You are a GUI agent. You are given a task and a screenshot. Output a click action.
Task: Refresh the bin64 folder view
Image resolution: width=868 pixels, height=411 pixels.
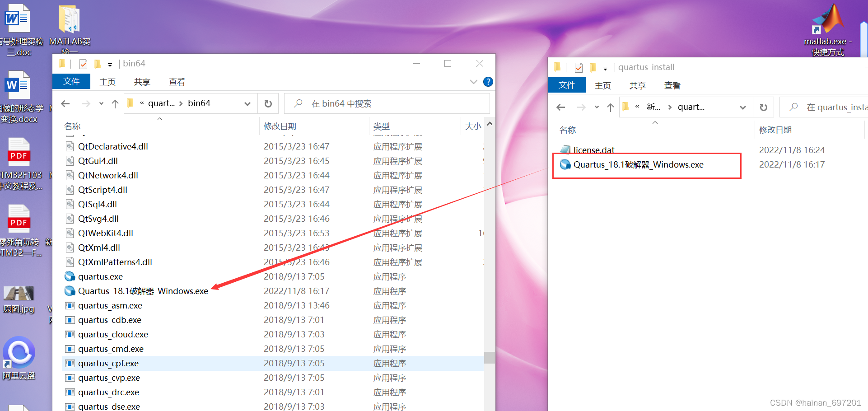click(268, 104)
